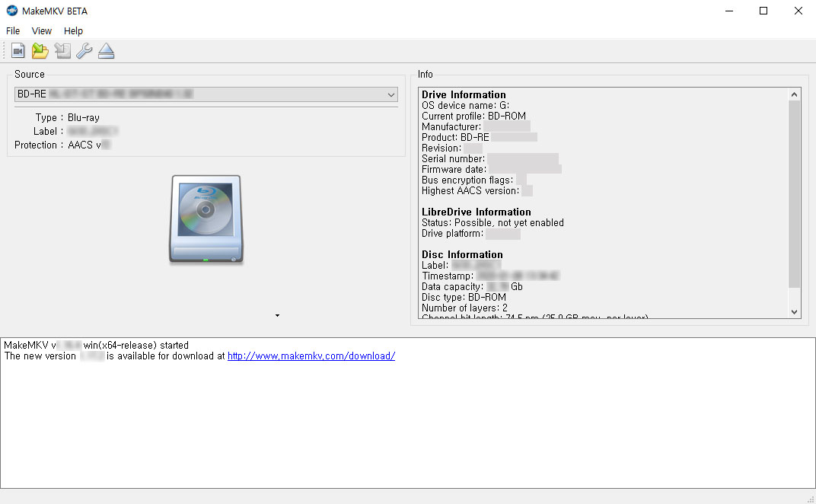The height and width of the screenshot is (504, 816).
Task: Click 'Status: Possible, not yet enabled' text
Action: point(492,223)
